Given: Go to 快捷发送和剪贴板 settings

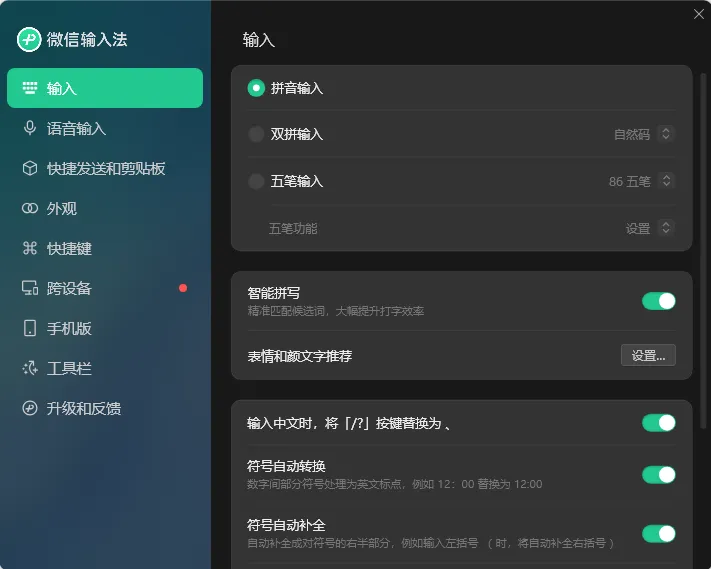Looking at the screenshot, I should [105, 168].
